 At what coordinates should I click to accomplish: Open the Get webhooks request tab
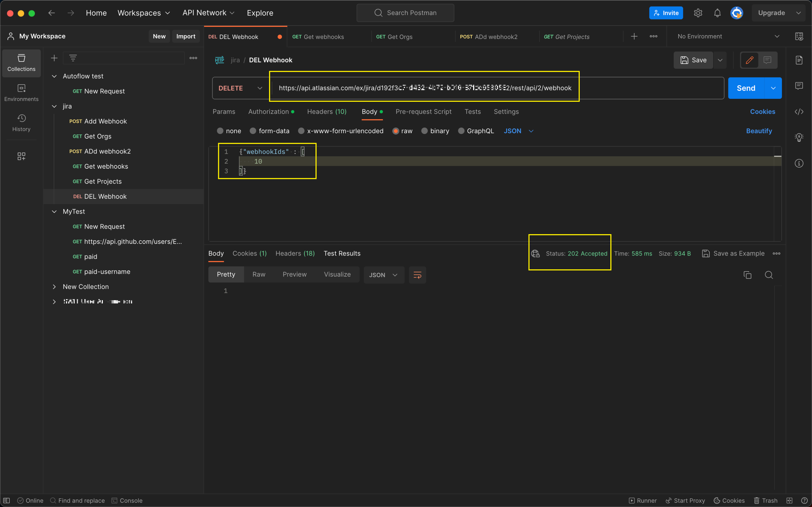(323, 37)
